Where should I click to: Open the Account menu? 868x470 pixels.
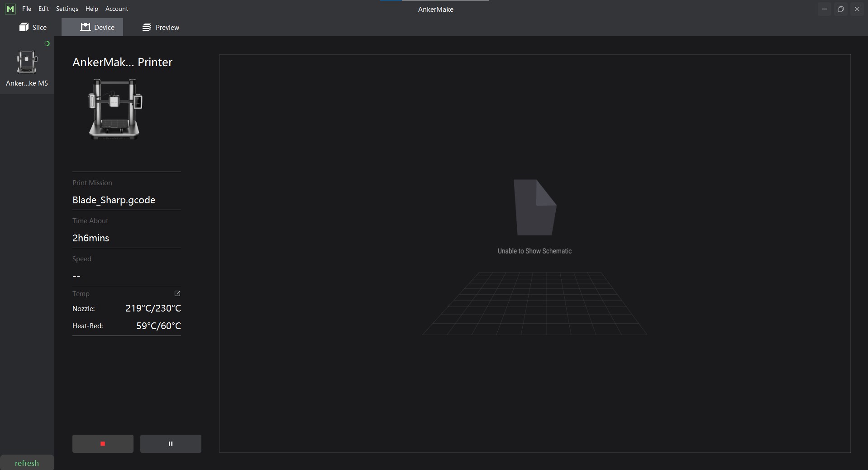tap(117, 9)
